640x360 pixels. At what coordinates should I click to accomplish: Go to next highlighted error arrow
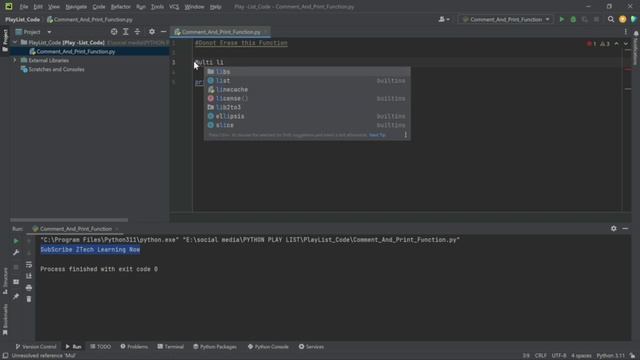[626, 44]
